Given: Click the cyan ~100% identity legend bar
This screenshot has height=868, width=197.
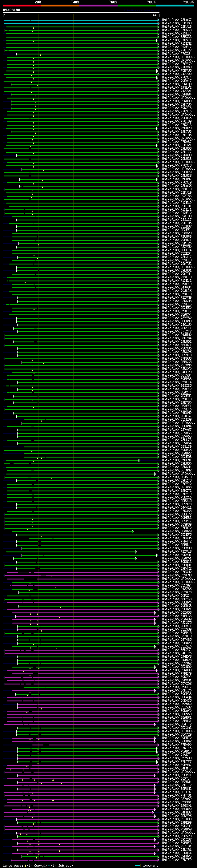Looking at the screenshot, I should (175, 6).
